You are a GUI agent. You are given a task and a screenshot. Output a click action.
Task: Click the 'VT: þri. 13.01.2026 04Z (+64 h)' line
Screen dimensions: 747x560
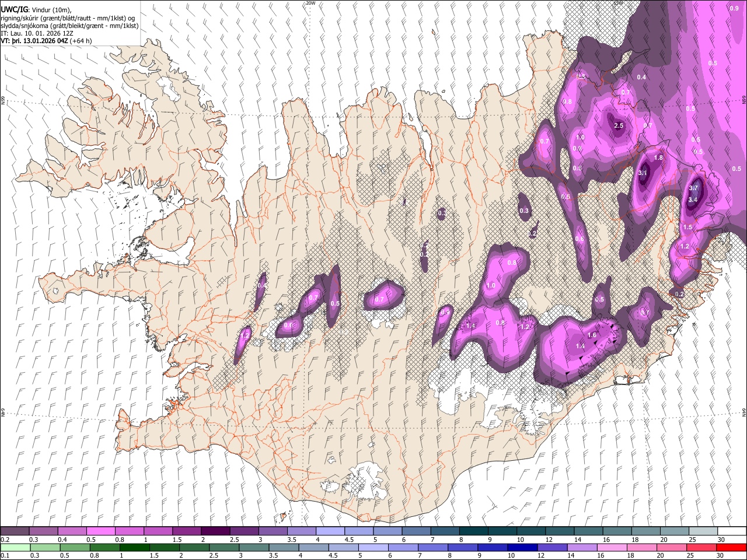tap(46, 41)
